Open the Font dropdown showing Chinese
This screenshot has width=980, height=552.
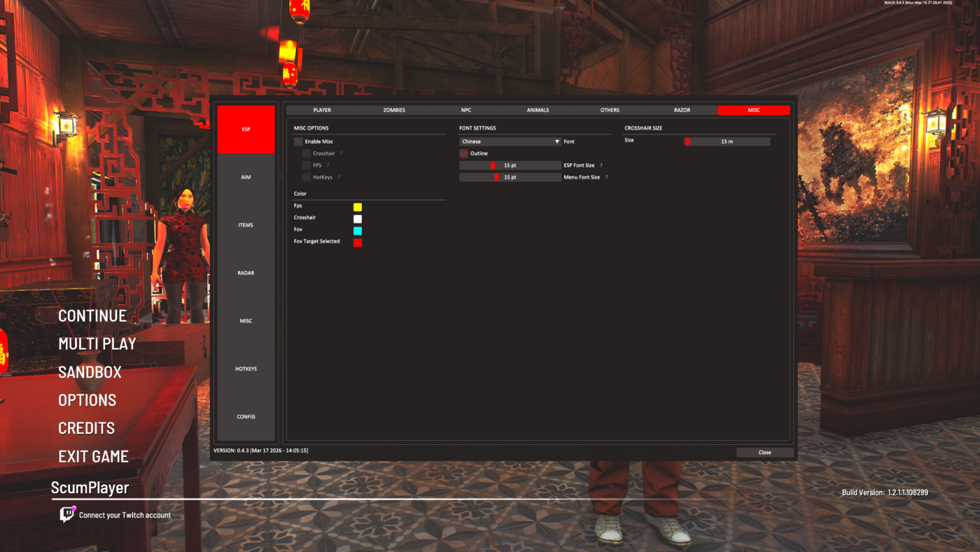click(510, 142)
